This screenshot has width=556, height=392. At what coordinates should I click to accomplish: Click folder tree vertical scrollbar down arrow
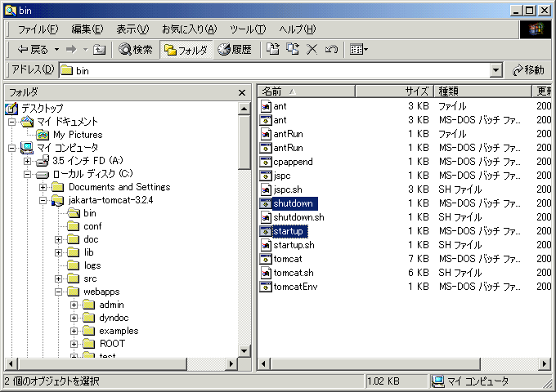coord(244,351)
